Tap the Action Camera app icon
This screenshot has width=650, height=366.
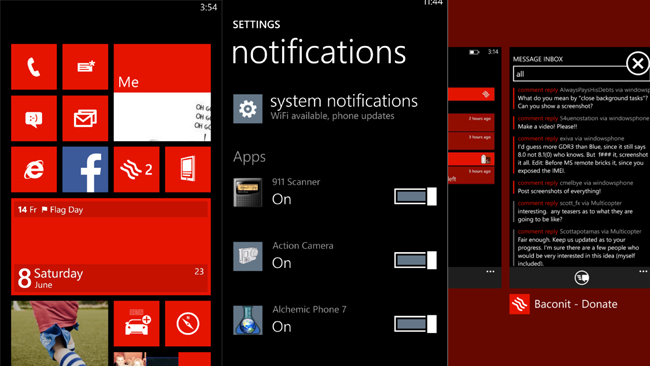pyautogui.click(x=248, y=256)
